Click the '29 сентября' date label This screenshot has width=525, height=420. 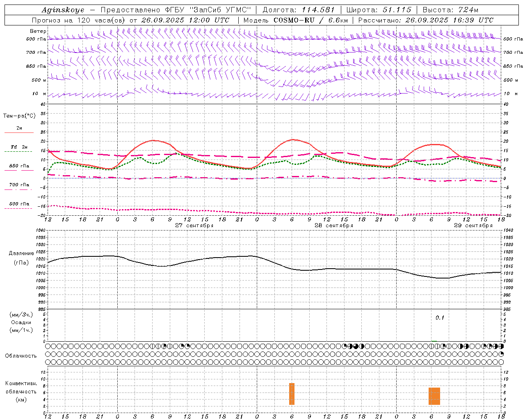coord(473,225)
